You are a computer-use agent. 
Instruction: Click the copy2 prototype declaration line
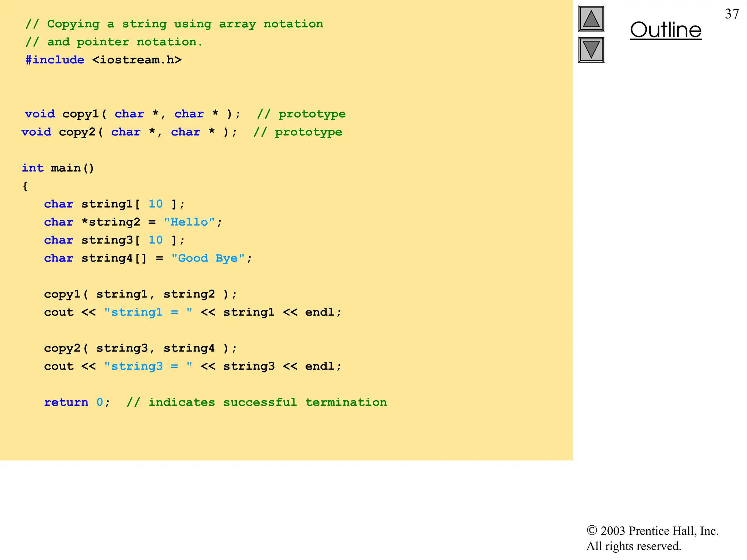[182, 132]
